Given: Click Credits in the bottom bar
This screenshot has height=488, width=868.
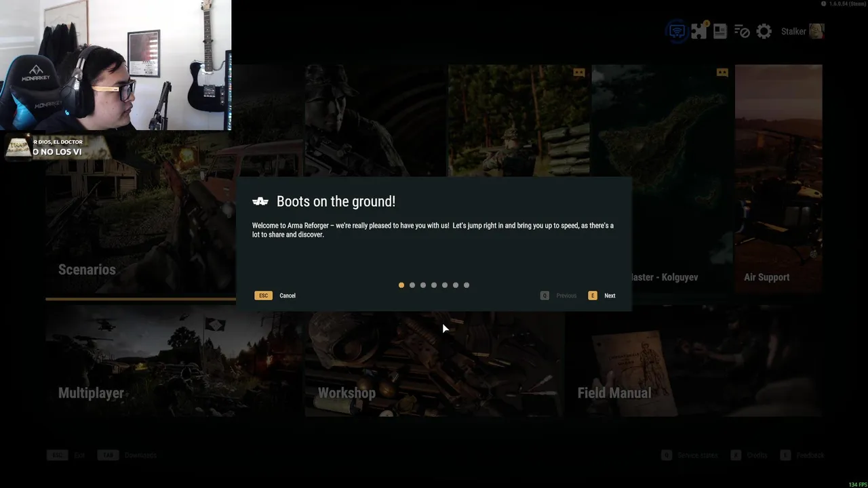Looking at the screenshot, I should 757,455.
